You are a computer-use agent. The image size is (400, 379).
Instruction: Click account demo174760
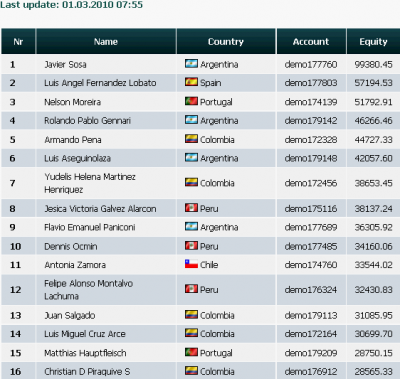pos(311,265)
